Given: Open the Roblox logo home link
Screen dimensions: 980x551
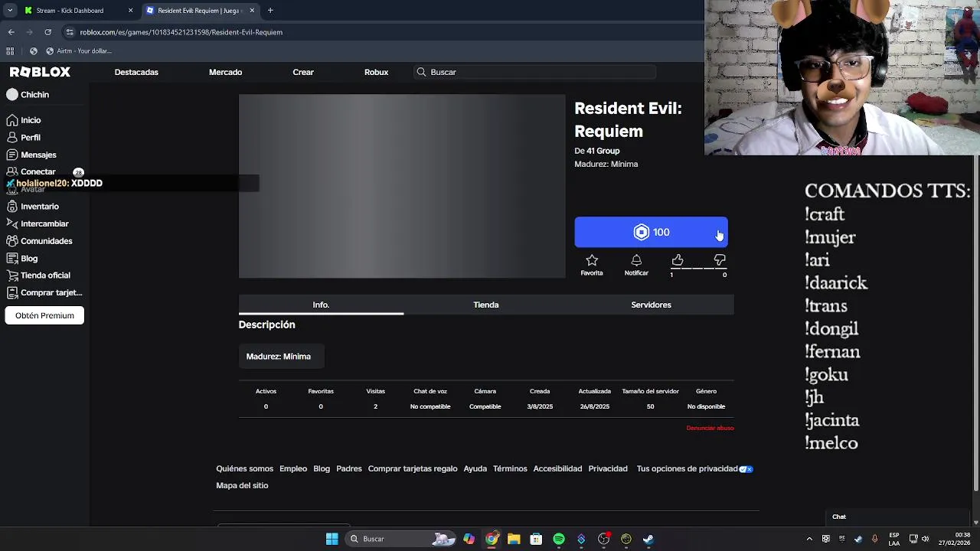Looking at the screenshot, I should 40,72.
